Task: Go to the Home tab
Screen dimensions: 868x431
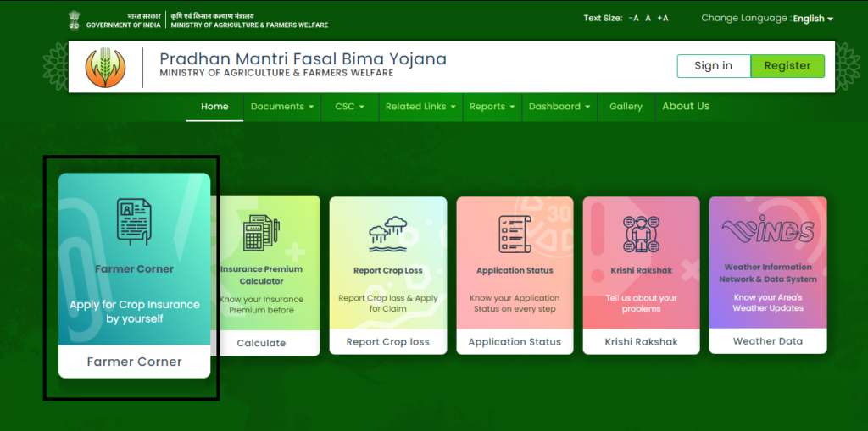Action: tap(214, 106)
